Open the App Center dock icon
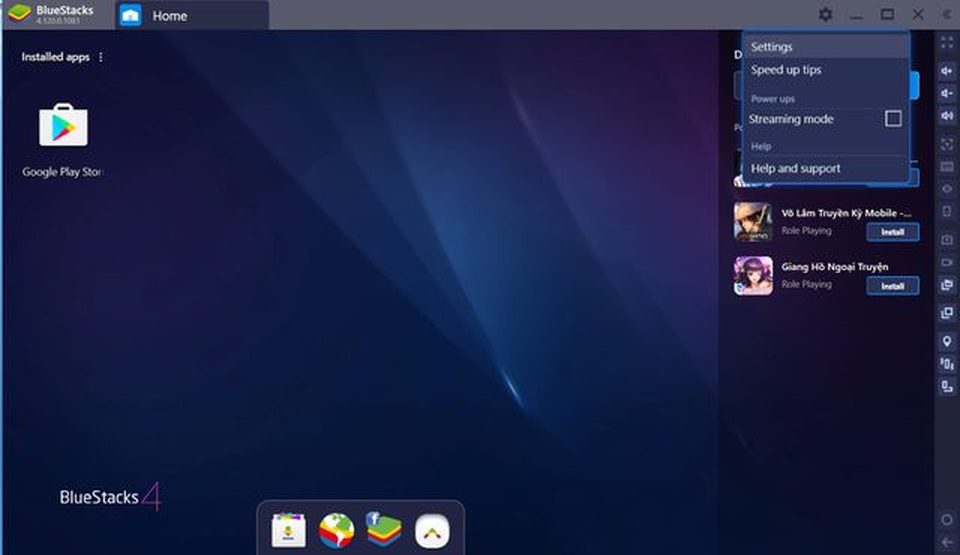960x555 pixels. pyautogui.click(x=288, y=530)
